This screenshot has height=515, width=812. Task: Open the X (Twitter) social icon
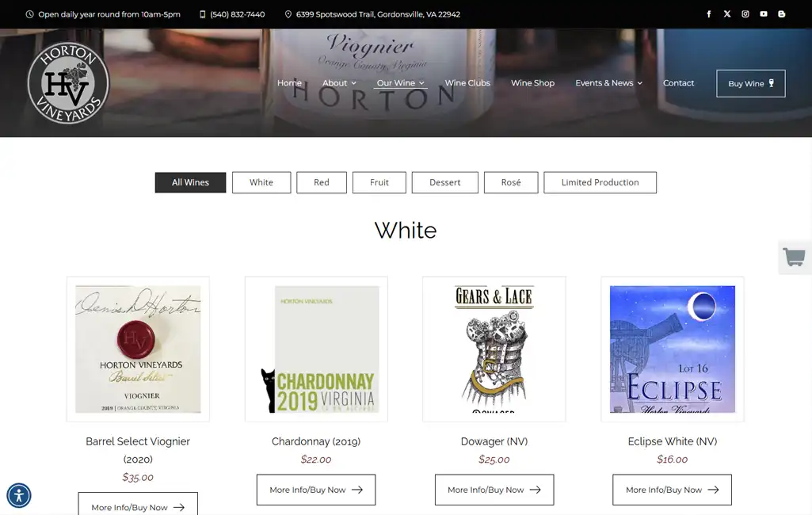coord(727,14)
